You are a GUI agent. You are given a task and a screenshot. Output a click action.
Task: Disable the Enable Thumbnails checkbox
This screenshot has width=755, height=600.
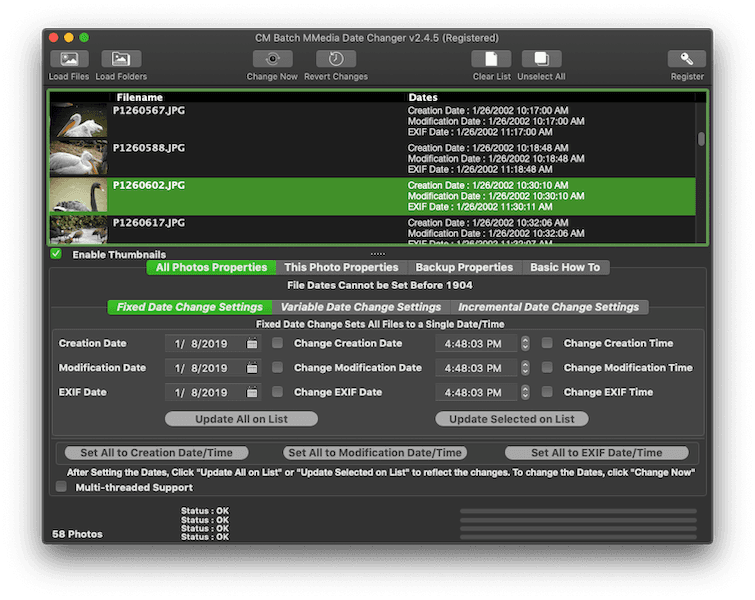56,254
